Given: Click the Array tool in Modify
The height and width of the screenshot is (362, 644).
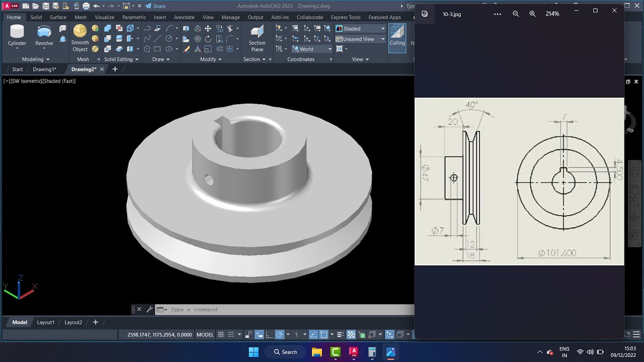Looking at the screenshot, I should (230, 49).
